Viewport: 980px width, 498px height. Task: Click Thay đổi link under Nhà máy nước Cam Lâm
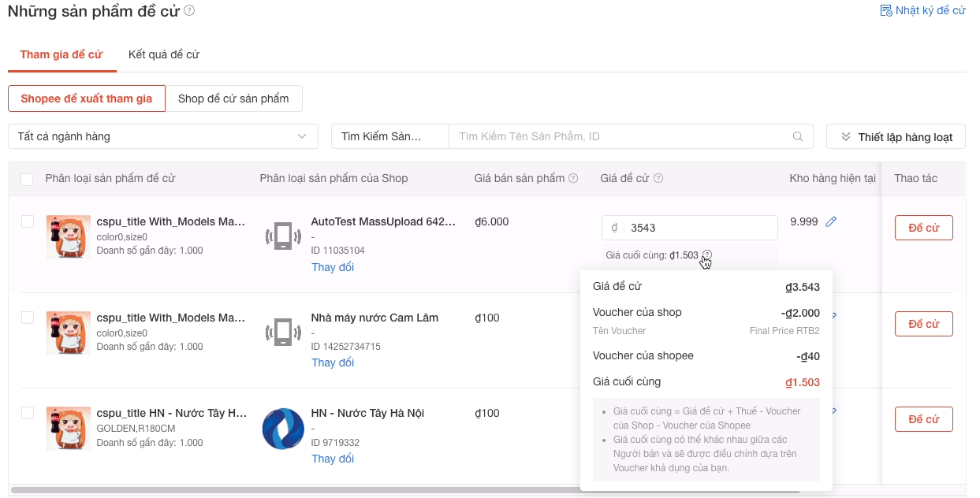click(x=333, y=362)
